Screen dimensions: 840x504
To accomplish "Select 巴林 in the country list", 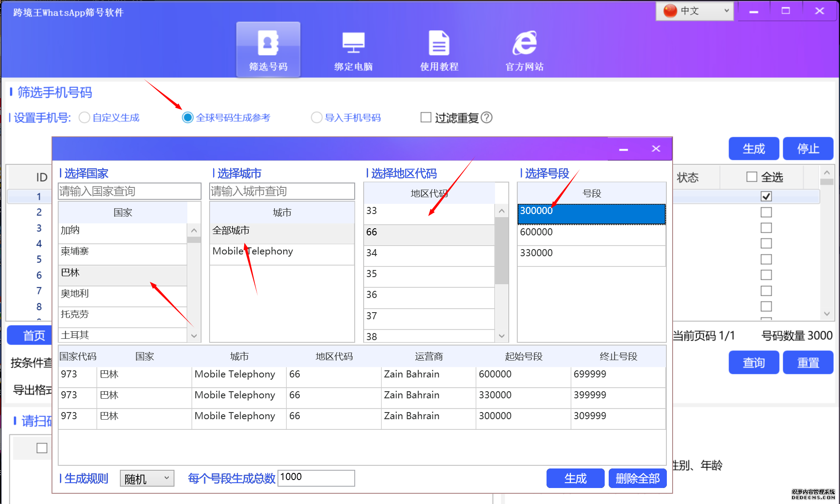I will [123, 273].
